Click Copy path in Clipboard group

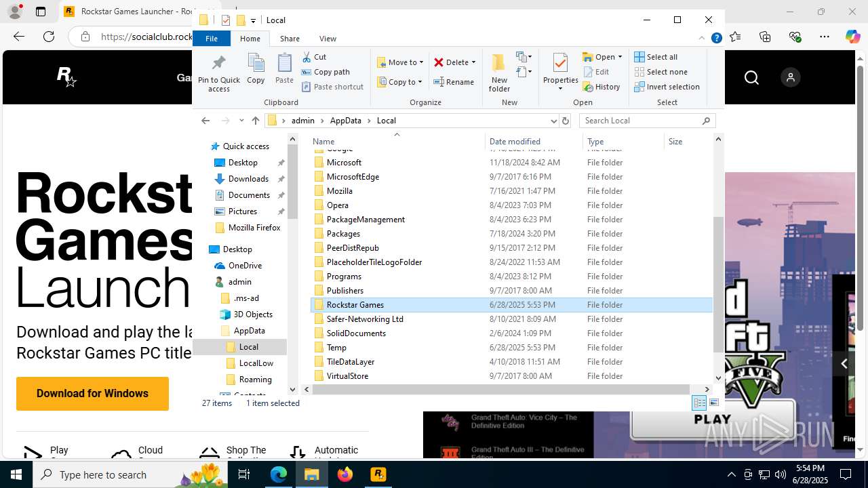pyautogui.click(x=325, y=72)
